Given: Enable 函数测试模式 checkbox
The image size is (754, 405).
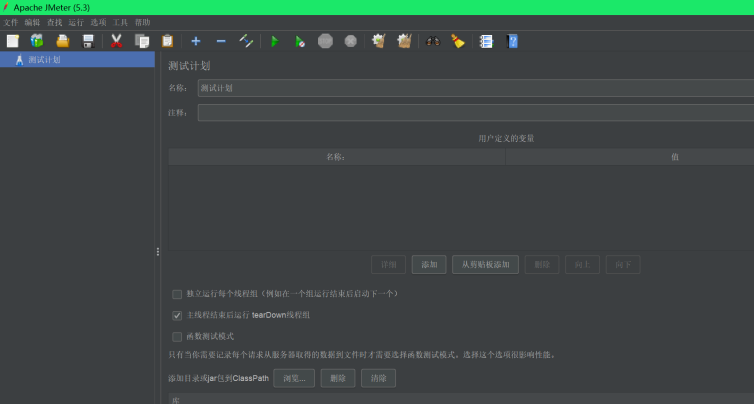Looking at the screenshot, I should click(177, 337).
